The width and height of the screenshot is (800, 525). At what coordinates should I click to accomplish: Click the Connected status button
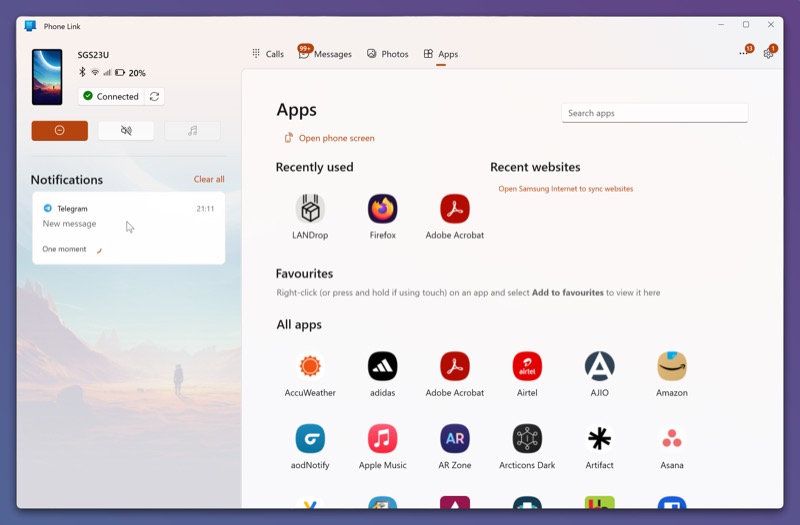[x=111, y=96]
